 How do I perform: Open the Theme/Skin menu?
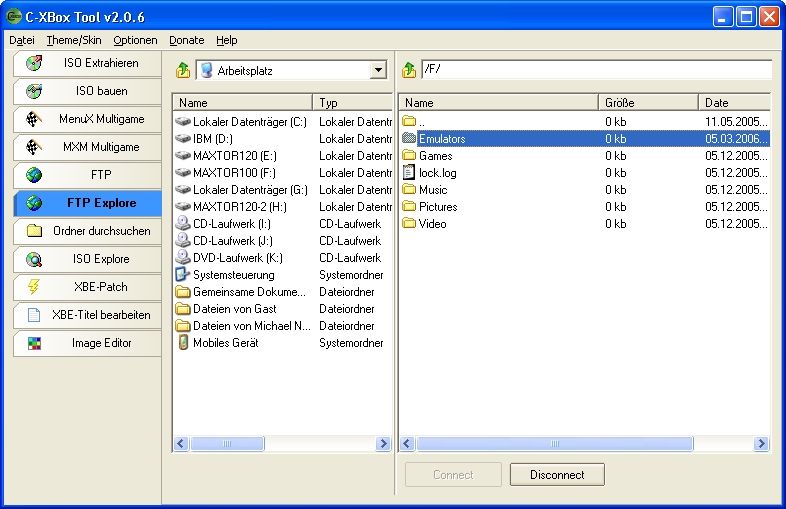(74, 40)
